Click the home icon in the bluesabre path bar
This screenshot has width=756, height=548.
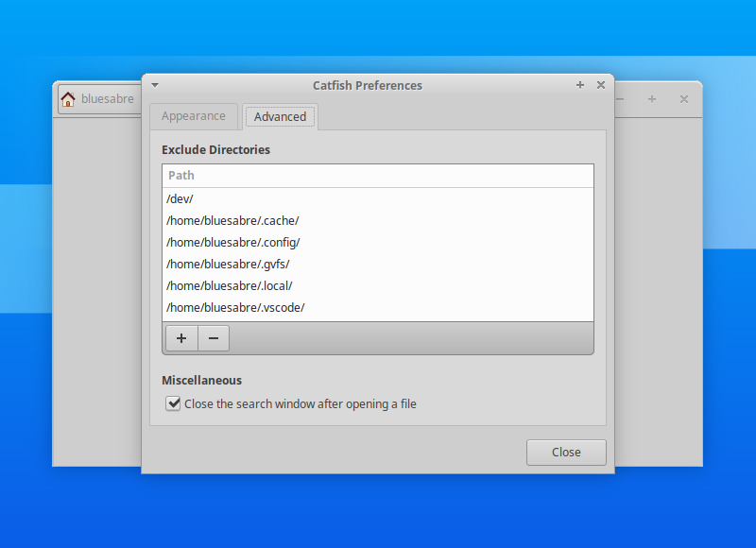pyautogui.click(x=67, y=98)
